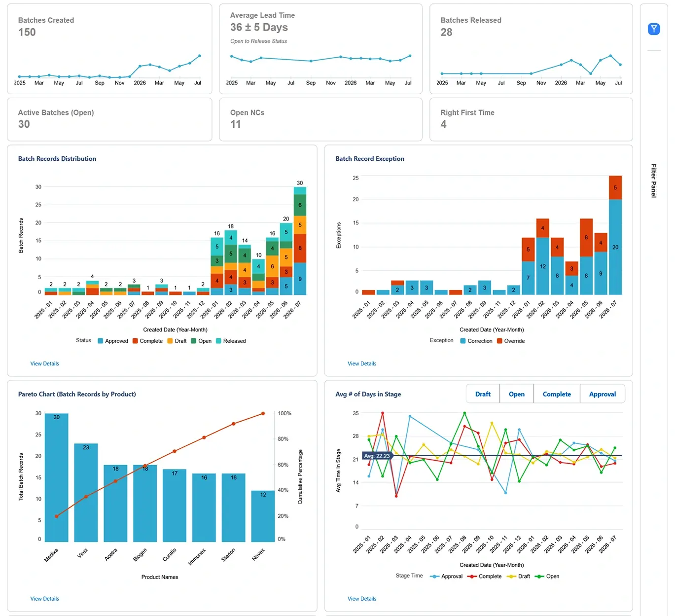Viewport: 675px width, 616px height.
Task: Click the 2026-06 stacked bar total 20
Action: point(286,219)
